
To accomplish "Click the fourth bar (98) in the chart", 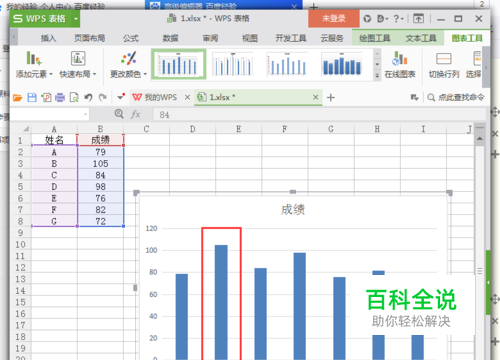I will [300, 306].
